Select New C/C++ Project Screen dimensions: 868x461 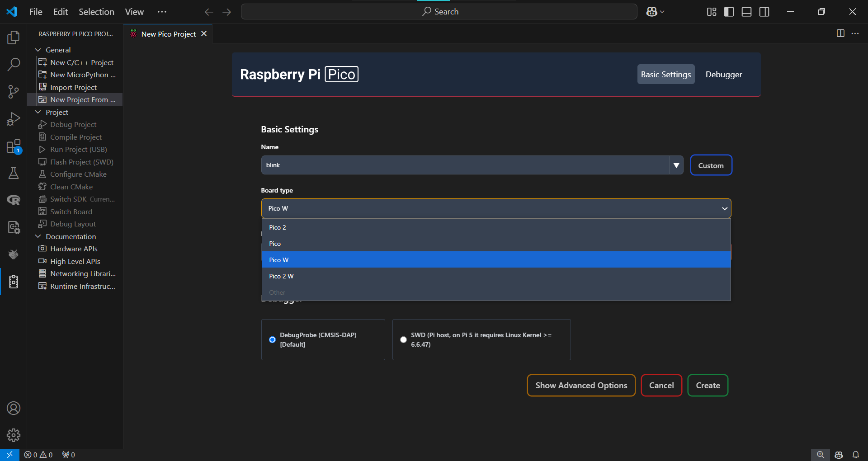pyautogui.click(x=75, y=62)
